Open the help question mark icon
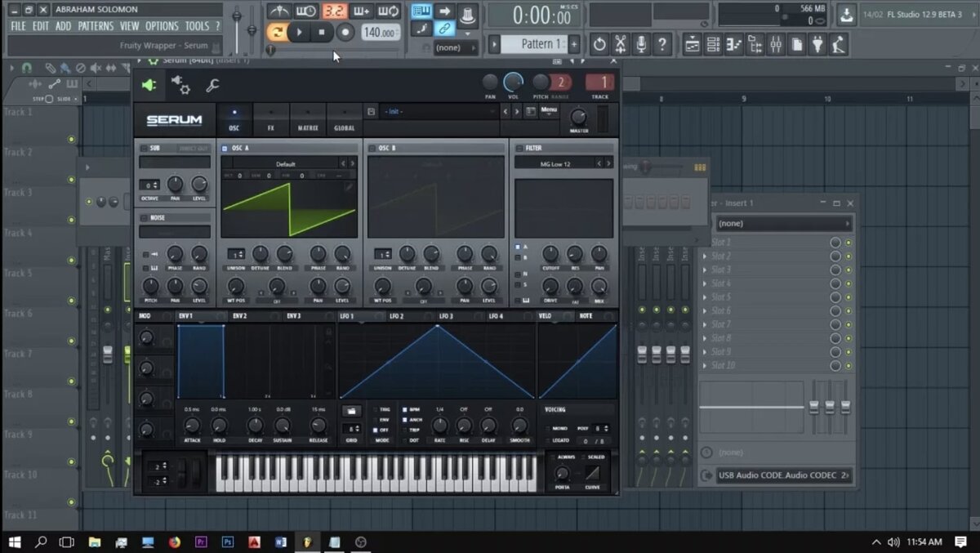Viewport: 980px width, 553px height. click(663, 44)
